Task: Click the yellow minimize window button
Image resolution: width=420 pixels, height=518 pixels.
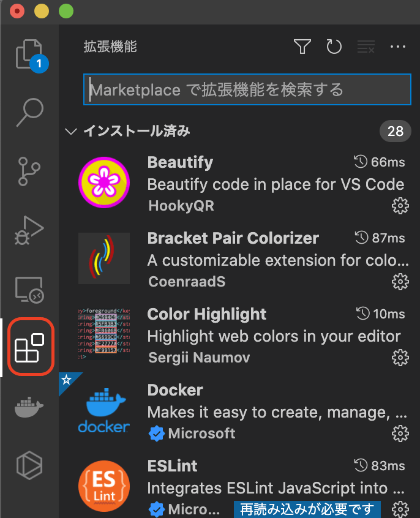Action: [42, 11]
